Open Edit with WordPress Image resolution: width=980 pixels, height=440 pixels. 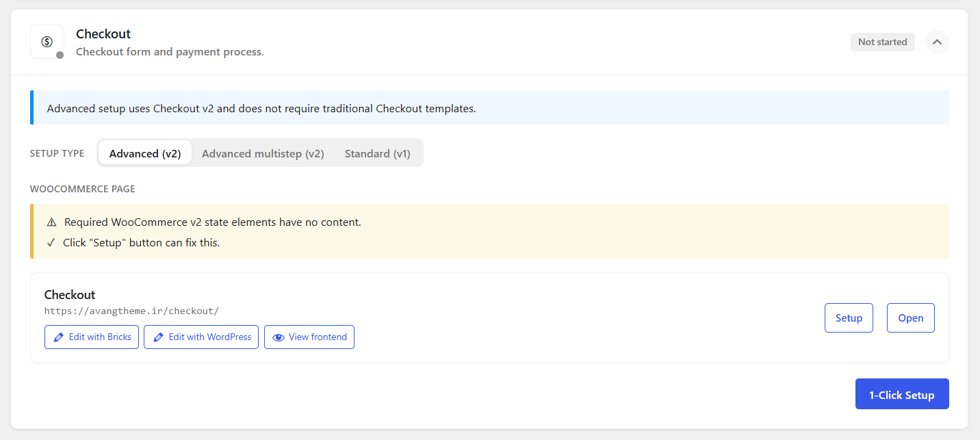[201, 337]
